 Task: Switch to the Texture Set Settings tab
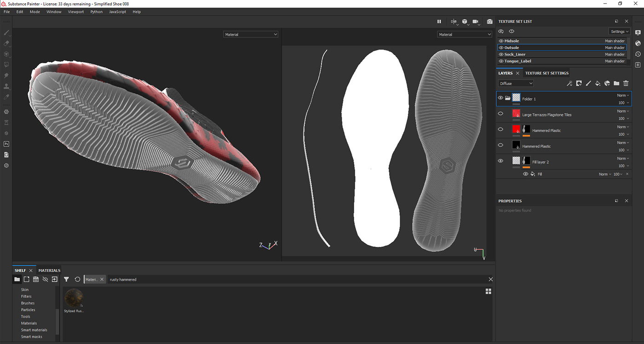547,73
